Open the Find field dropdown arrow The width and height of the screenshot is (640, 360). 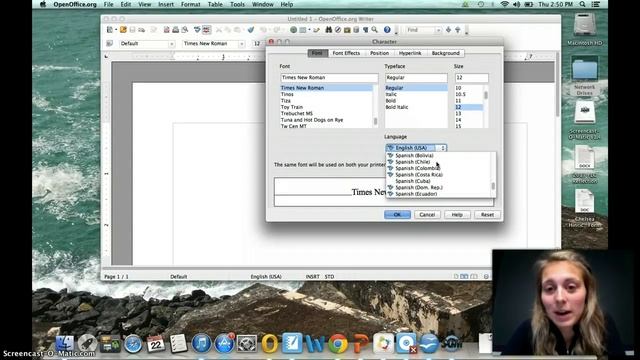click(x=438, y=30)
